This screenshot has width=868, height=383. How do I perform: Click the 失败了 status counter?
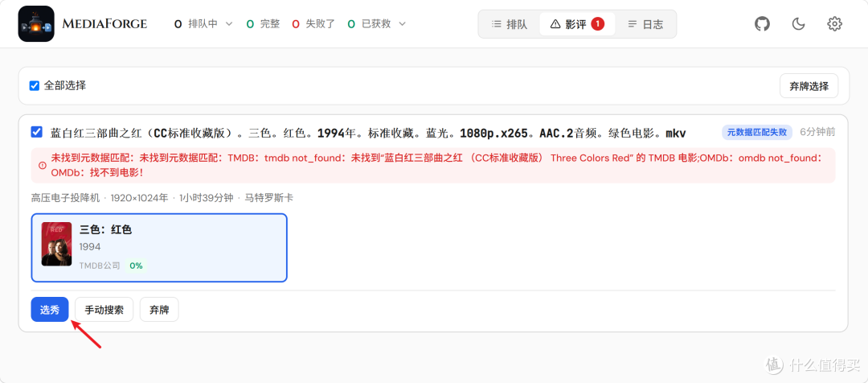tap(313, 24)
